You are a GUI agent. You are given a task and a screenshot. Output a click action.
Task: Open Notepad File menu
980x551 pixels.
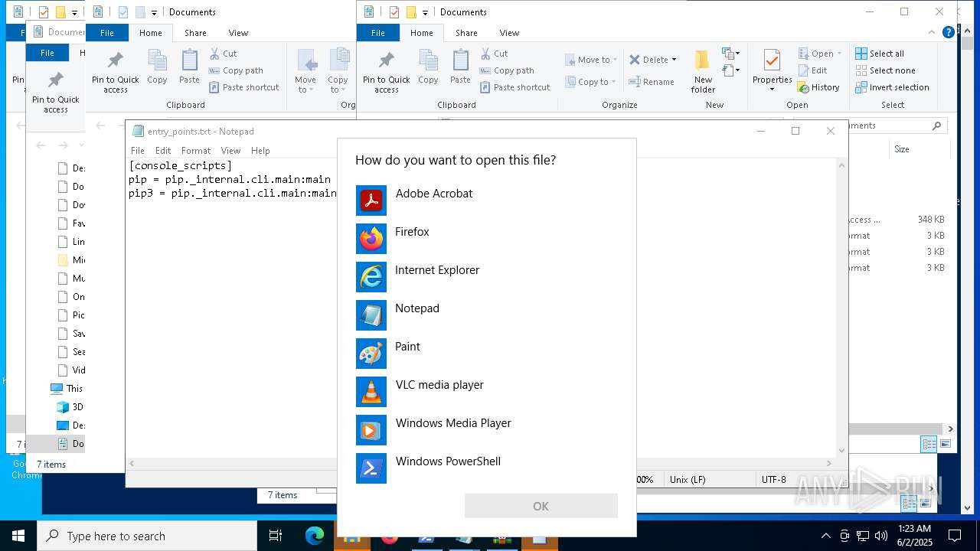coord(138,151)
